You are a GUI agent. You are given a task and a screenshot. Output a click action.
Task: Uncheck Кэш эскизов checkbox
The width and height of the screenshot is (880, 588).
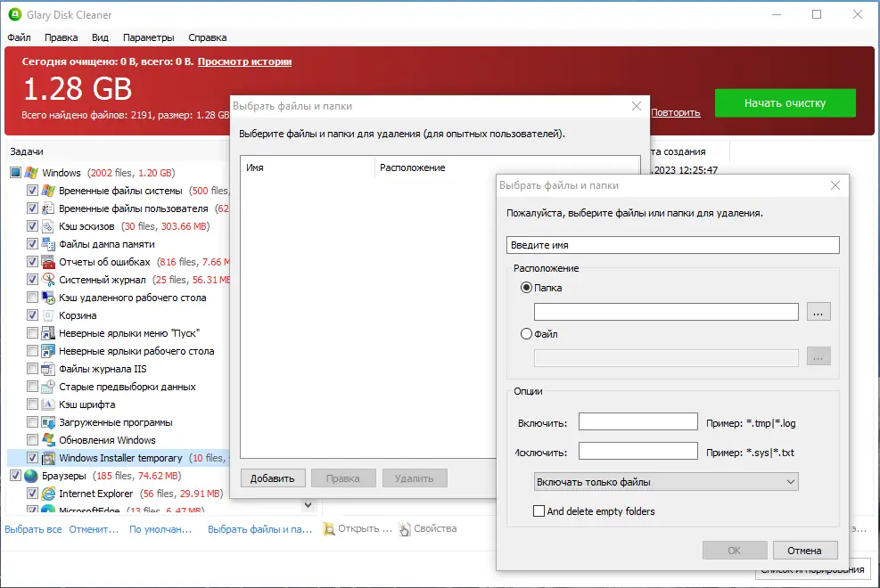point(33,226)
